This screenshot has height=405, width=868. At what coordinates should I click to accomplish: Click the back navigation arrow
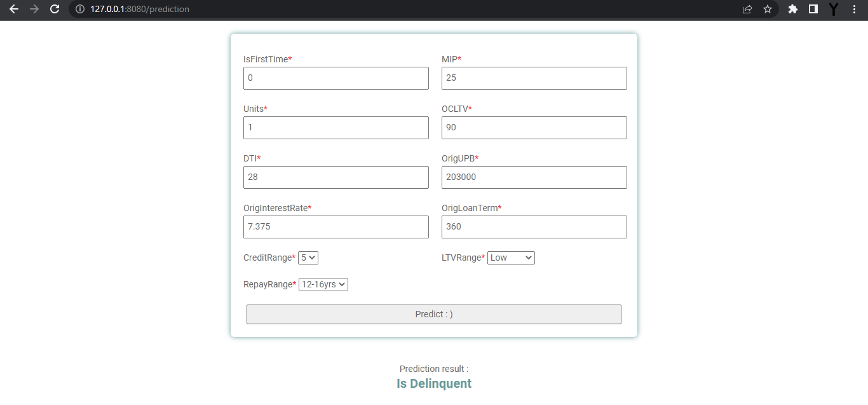14,9
